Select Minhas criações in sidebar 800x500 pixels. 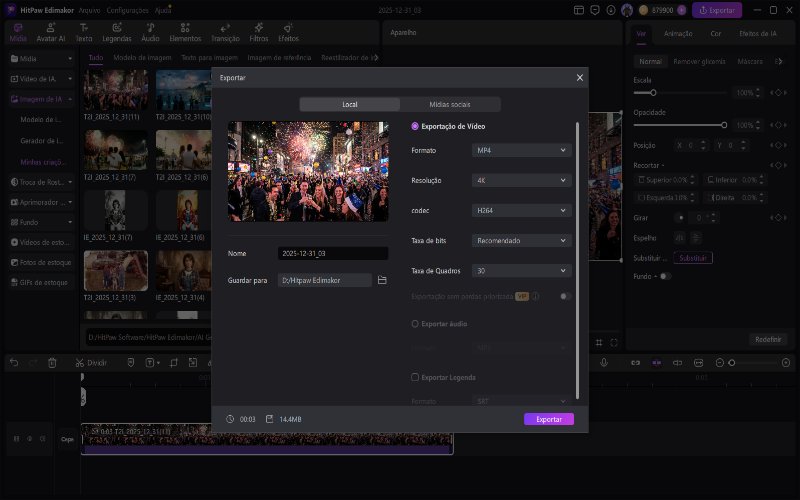42,162
